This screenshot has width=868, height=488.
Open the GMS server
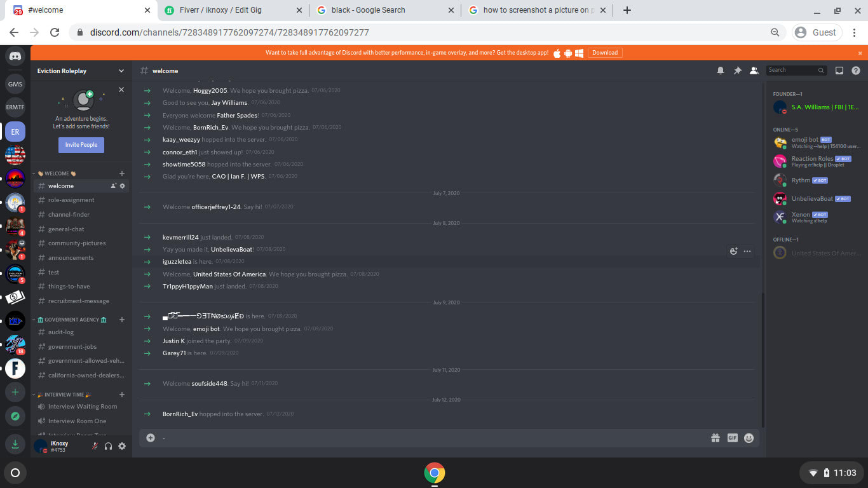(x=15, y=84)
